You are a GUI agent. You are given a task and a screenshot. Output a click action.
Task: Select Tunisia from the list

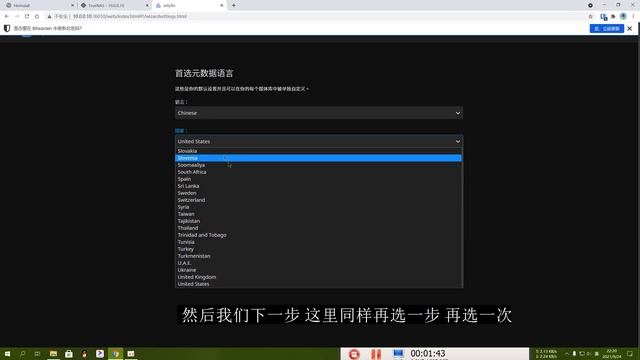318,242
